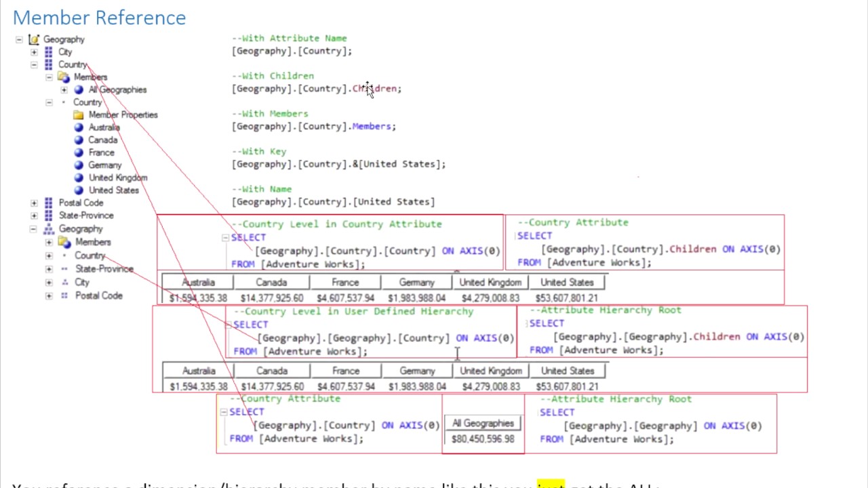
Task: Select the comment "--Country Level in User Defined Hierarchy"
Action: [x=353, y=311]
